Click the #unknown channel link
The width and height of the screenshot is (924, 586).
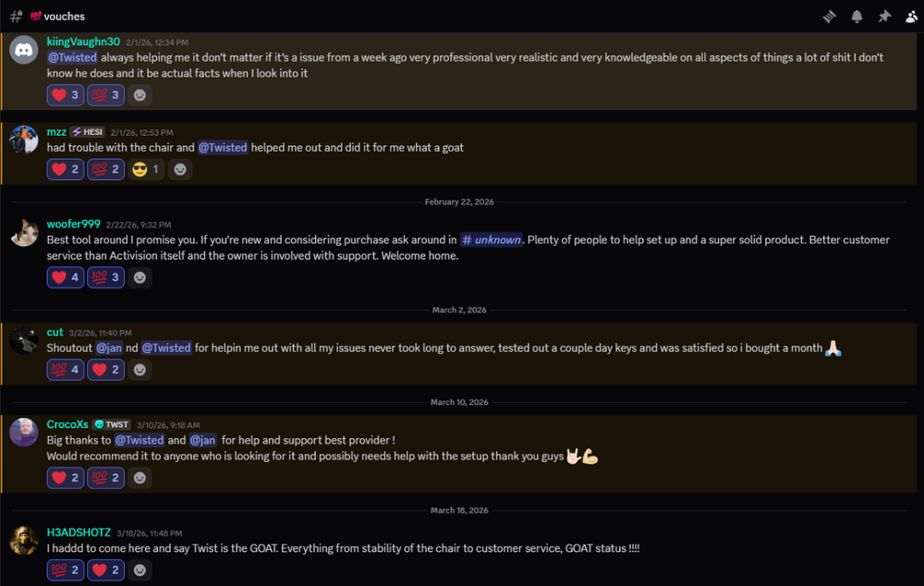pyautogui.click(x=491, y=239)
